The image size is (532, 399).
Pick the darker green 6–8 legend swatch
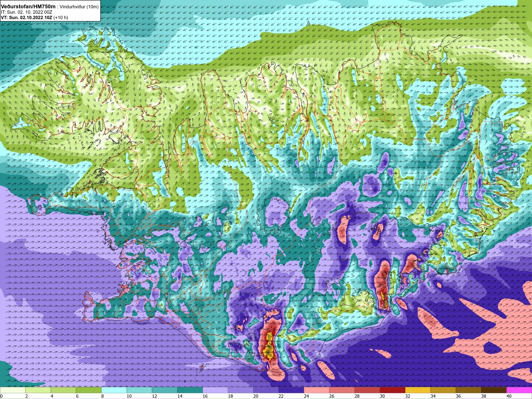pos(89,390)
